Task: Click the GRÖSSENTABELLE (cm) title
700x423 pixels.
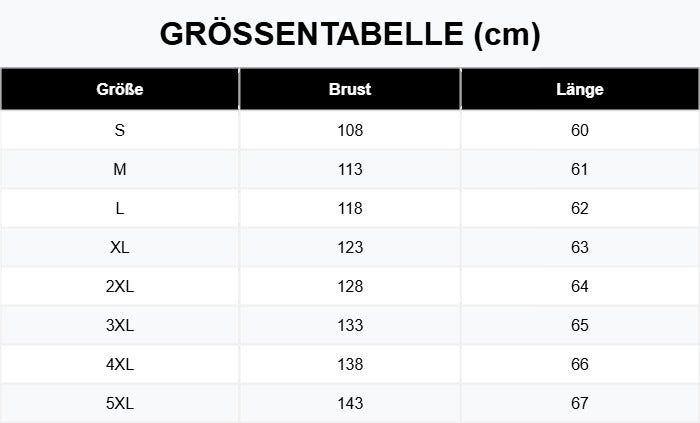Action: (350, 34)
